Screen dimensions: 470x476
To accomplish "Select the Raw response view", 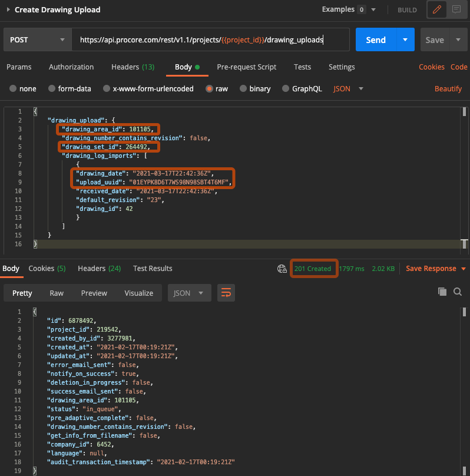I will [x=57, y=293].
